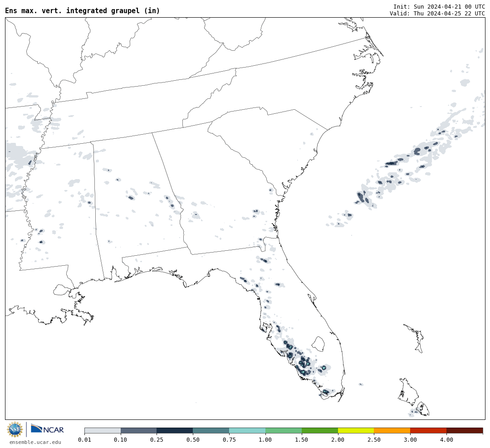Click Lake Okeechobee outline in Florida
Viewport: 490px width, 448px height.
pyautogui.click(x=318, y=344)
